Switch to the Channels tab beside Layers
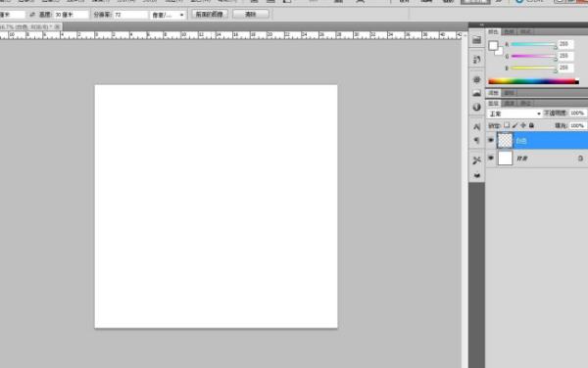The image size is (588, 368). (x=509, y=104)
